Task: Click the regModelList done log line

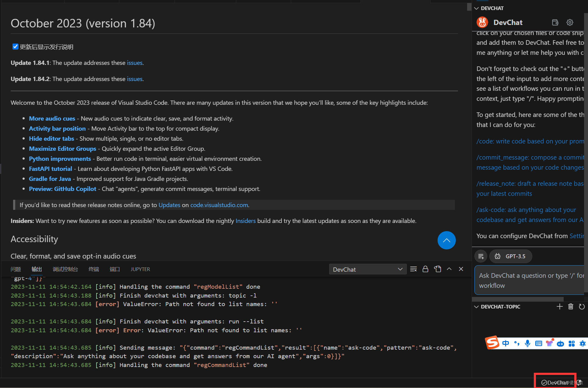Action: (x=136, y=287)
